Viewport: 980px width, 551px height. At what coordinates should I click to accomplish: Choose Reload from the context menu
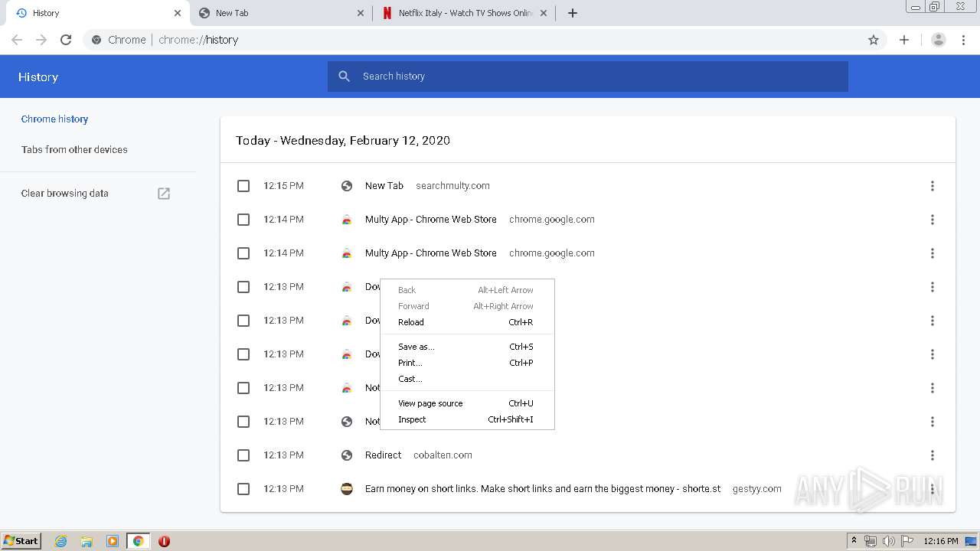click(467, 322)
